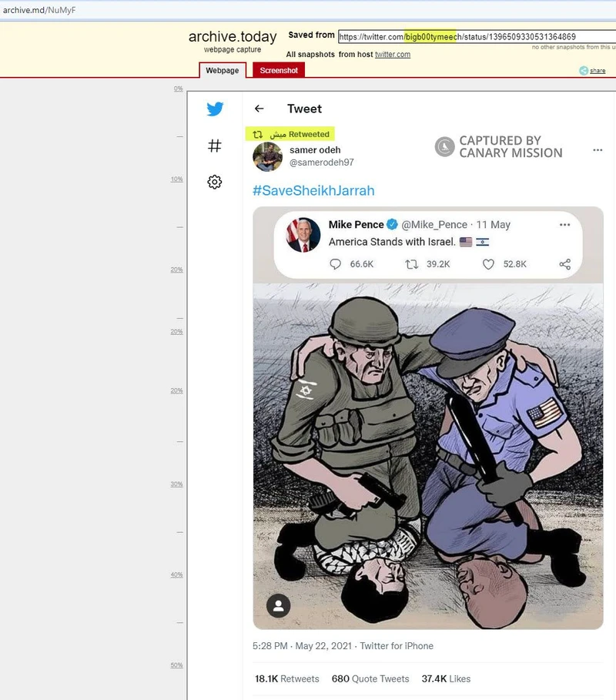Viewport: 616px width, 700px height.
Task: Click the "America Stands with Israel." text
Action: tap(392, 242)
